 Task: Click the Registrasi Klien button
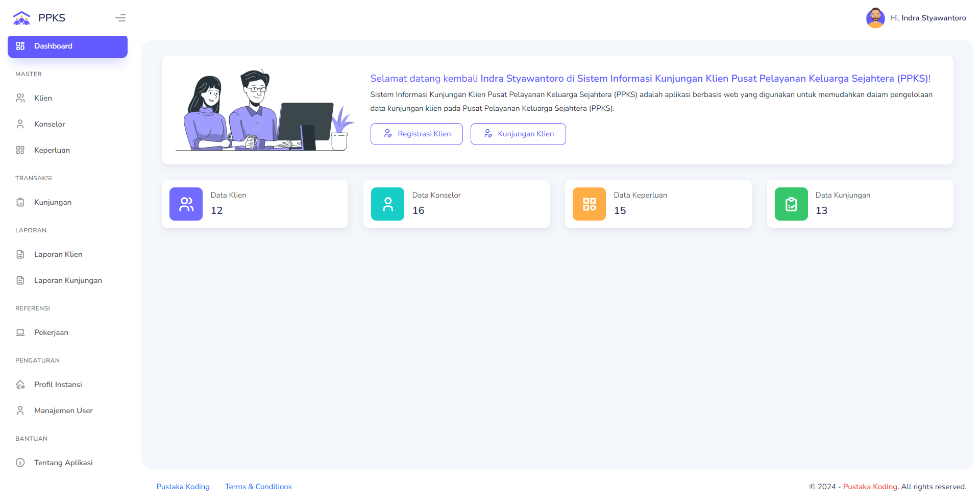tap(416, 134)
